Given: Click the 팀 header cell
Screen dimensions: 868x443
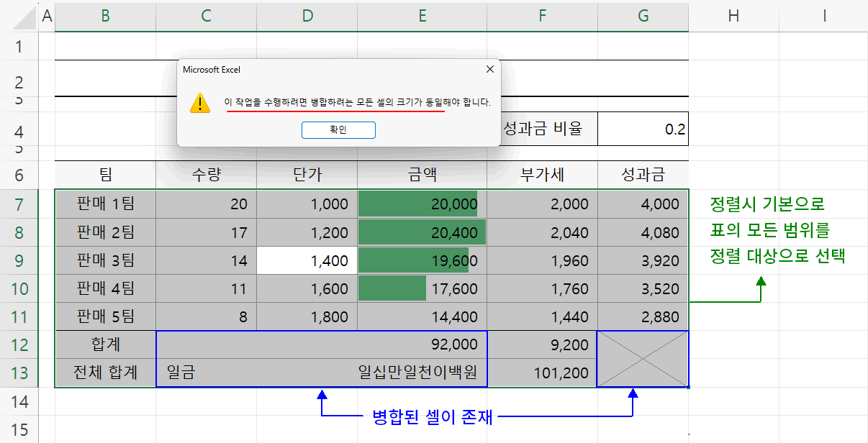Looking at the screenshot, I should pyautogui.click(x=105, y=175).
